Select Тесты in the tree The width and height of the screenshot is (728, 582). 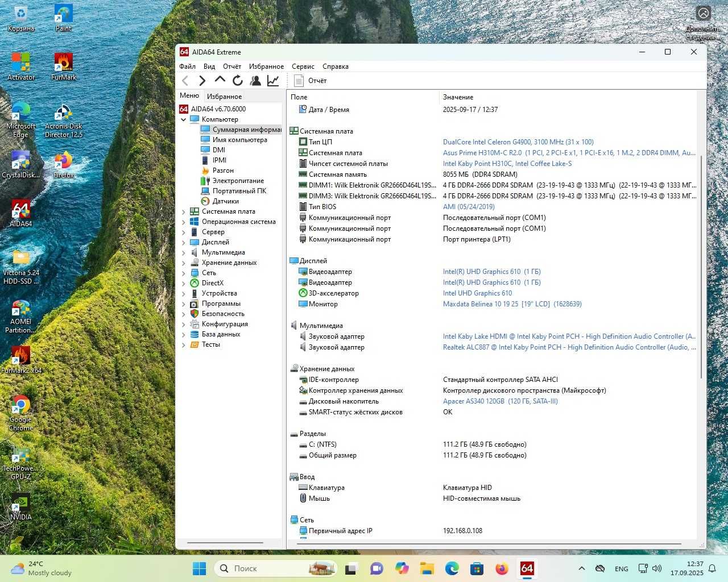pyautogui.click(x=205, y=344)
